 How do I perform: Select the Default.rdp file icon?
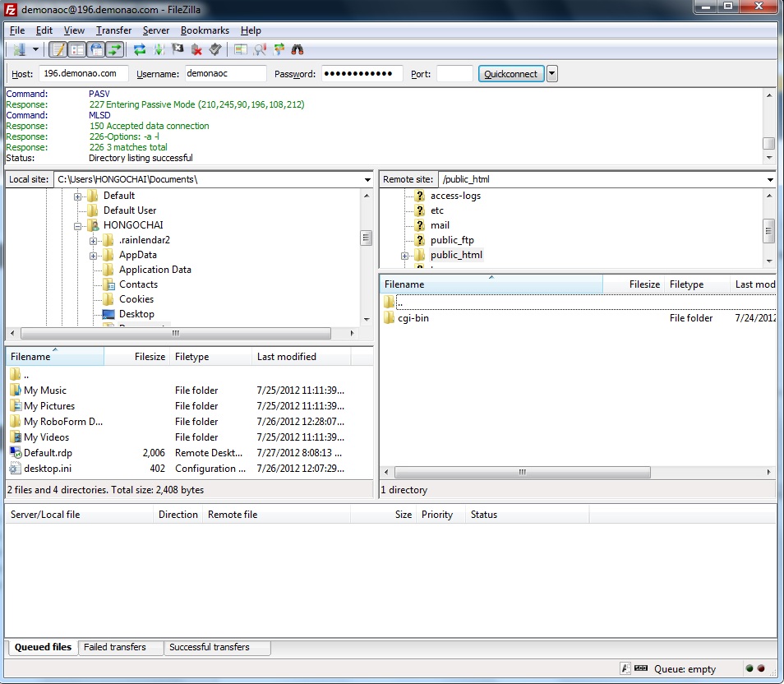tap(16, 453)
